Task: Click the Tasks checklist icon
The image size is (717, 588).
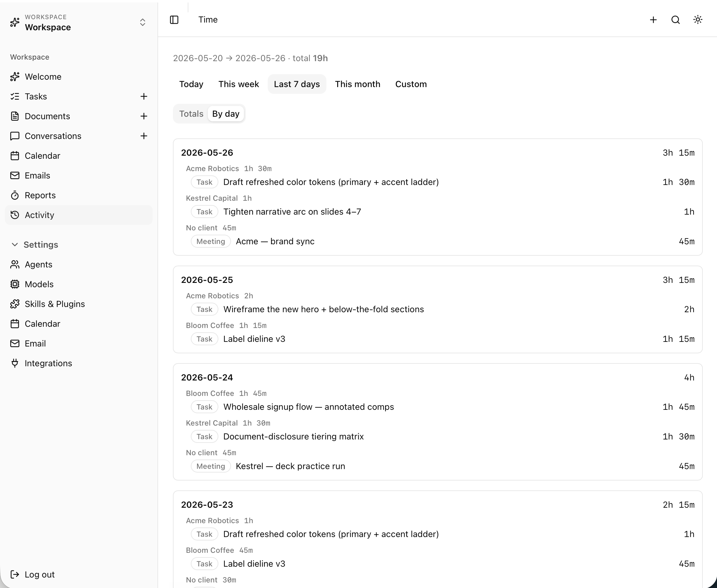Action: [x=15, y=97]
